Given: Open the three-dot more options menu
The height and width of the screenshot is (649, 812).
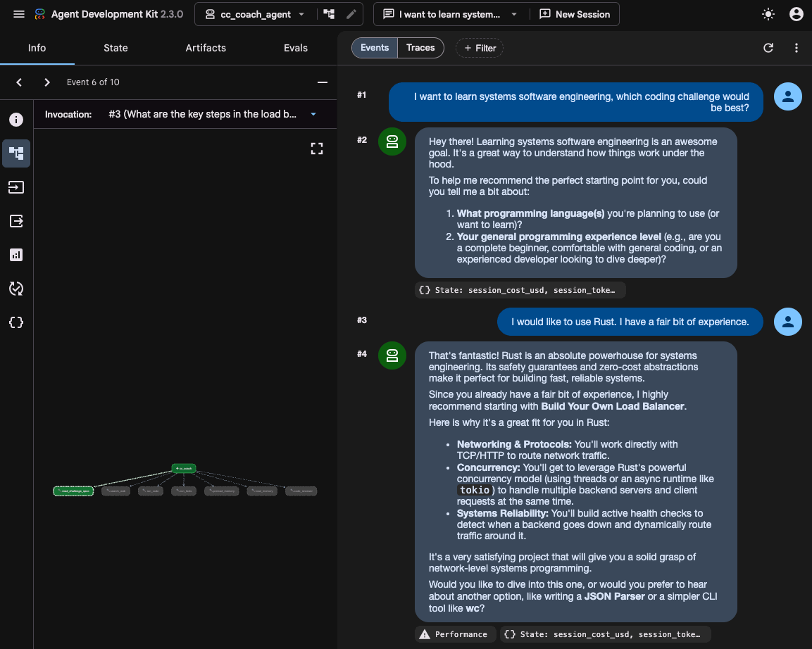Looking at the screenshot, I should pyautogui.click(x=796, y=48).
